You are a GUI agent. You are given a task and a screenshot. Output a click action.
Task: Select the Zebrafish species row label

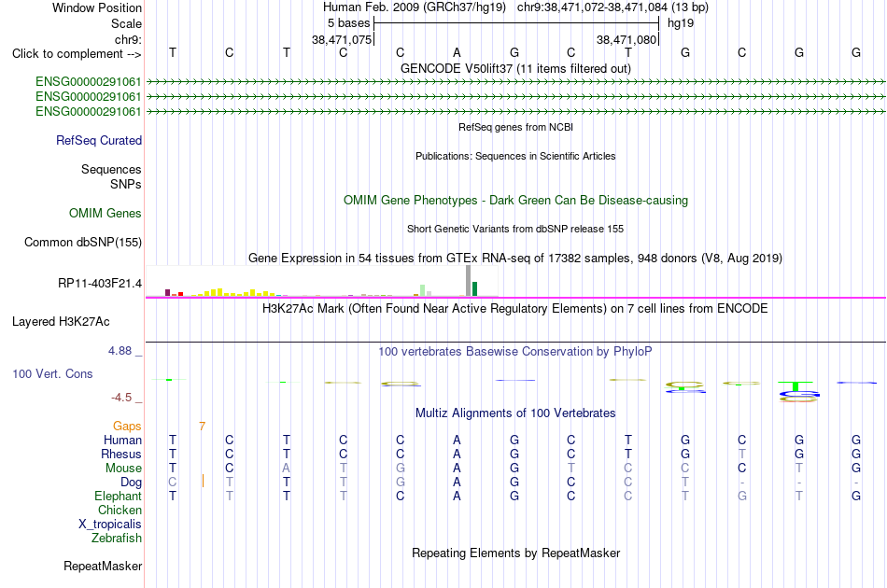(117, 538)
